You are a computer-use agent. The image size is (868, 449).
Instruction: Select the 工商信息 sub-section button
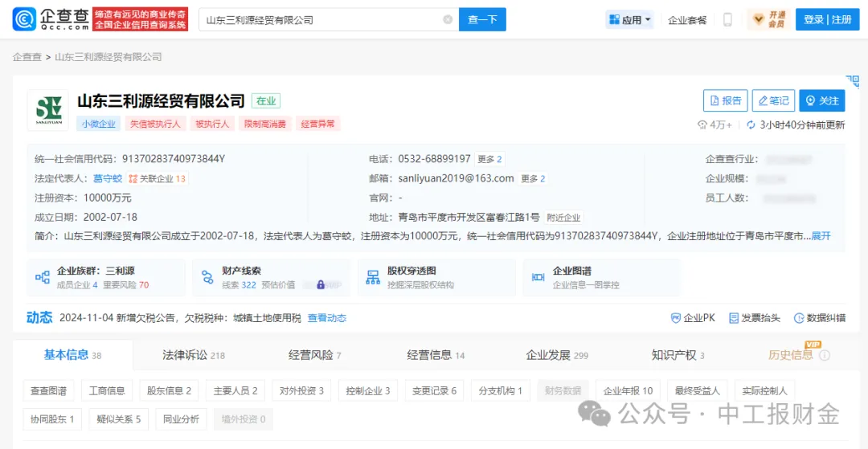tap(107, 391)
